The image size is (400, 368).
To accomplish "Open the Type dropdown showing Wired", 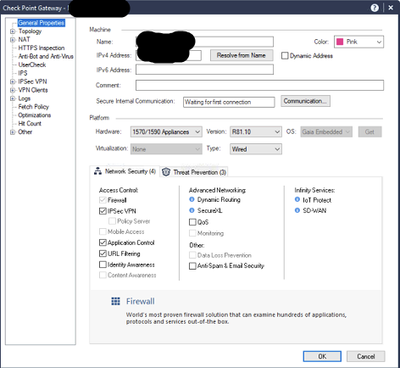I will [256, 149].
